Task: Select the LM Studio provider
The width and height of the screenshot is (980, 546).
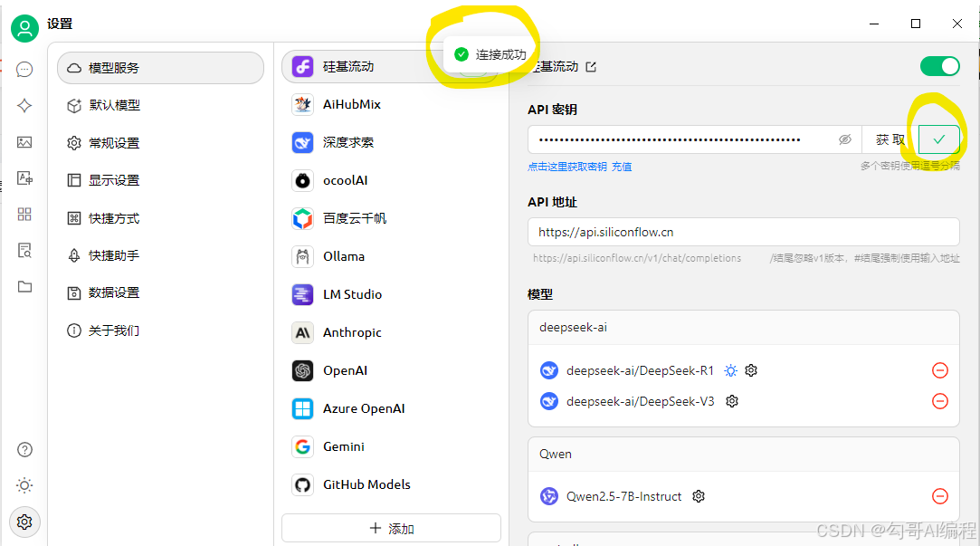Action: (x=391, y=294)
